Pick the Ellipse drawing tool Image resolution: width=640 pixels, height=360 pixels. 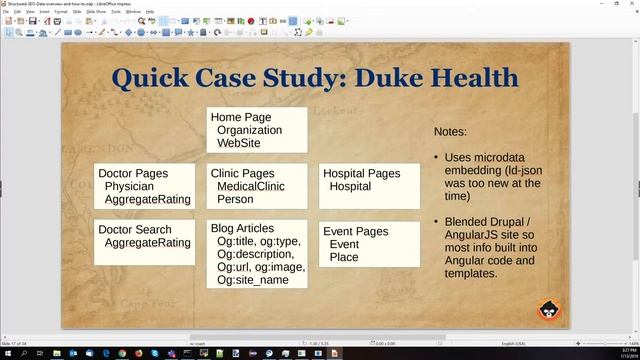point(78,32)
